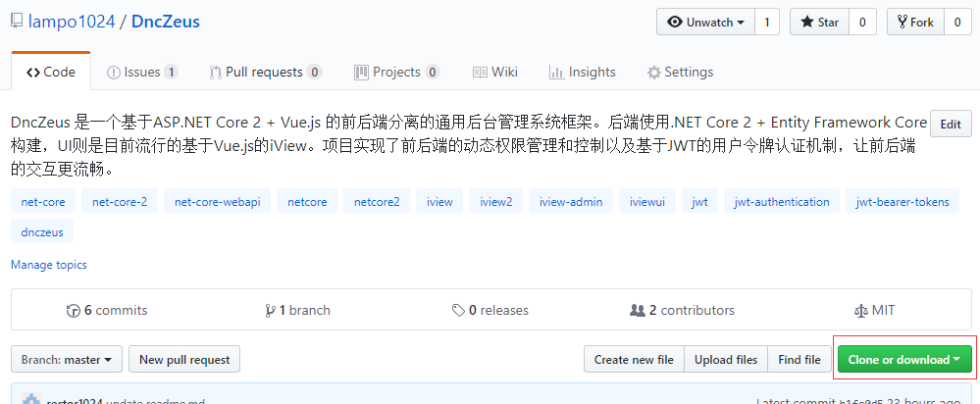
Task: Click the fork count 0
Action: [x=957, y=22]
